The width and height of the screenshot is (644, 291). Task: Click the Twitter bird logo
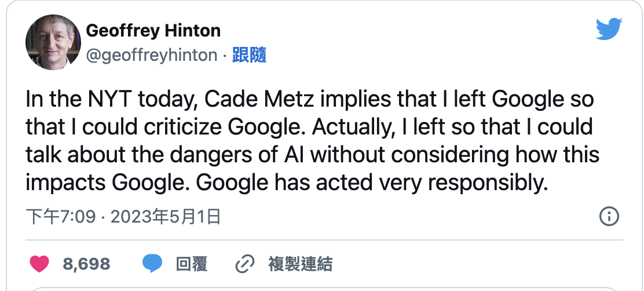[x=608, y=28]
